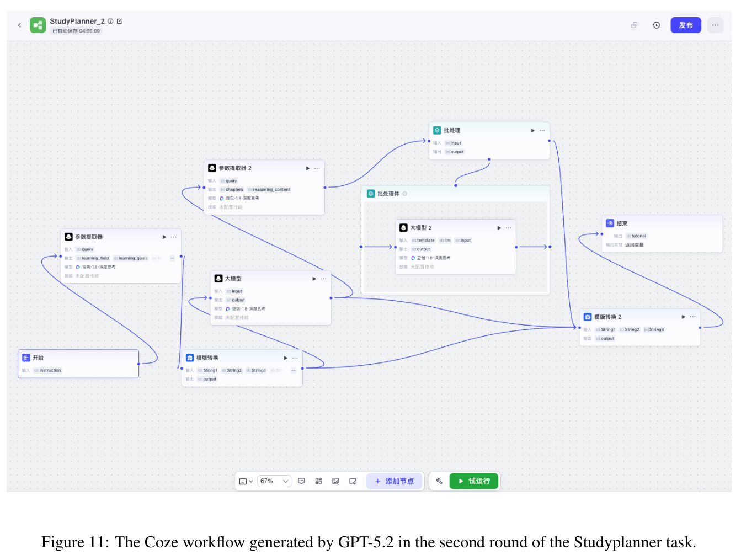
Task: Click the 批处理 node type icon
Action: [x=437, y=131]
